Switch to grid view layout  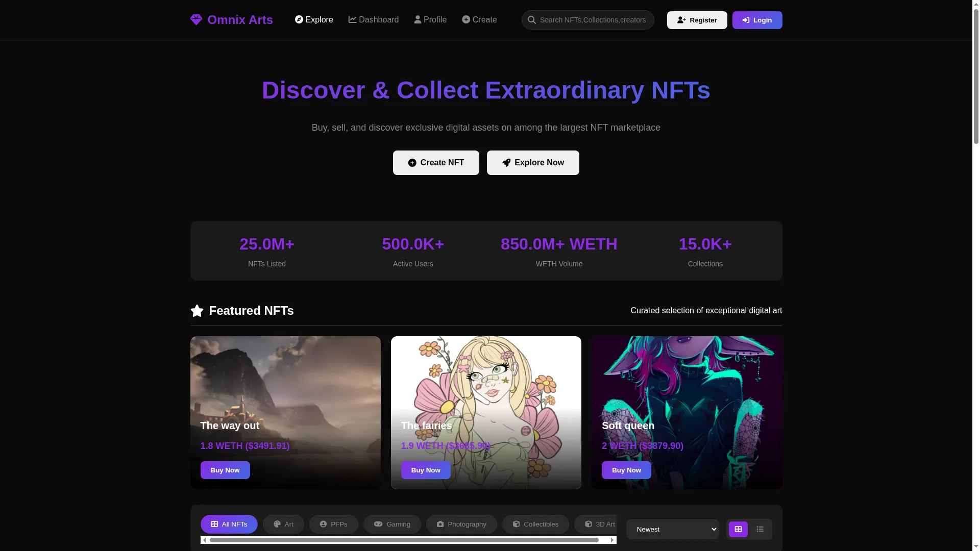tap(738, 529)
